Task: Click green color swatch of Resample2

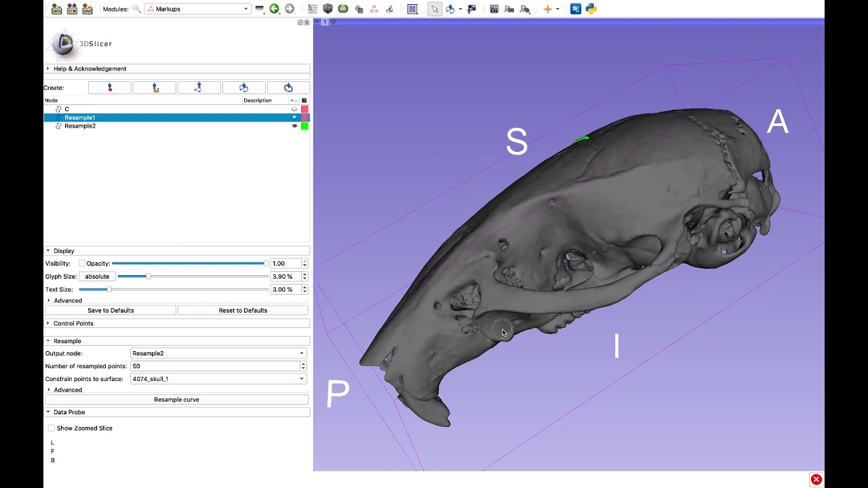Action: click(x=304, y=126)
